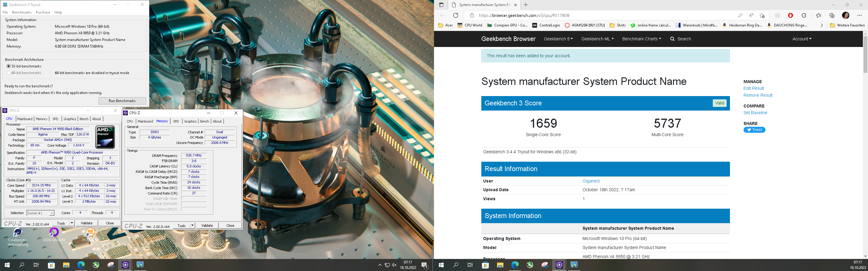Expand the Benchmark Charts dropdown

point(642,39)
